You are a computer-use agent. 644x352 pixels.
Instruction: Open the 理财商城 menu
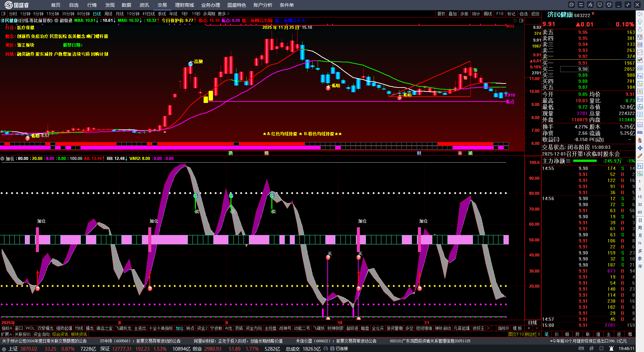click(184, 5)
